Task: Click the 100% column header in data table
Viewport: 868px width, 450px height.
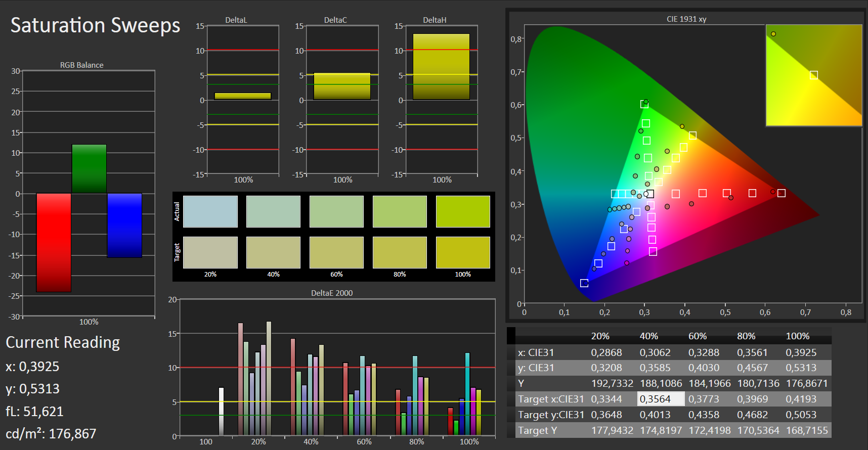Action: pyautogui.click(x=797, y=336)
